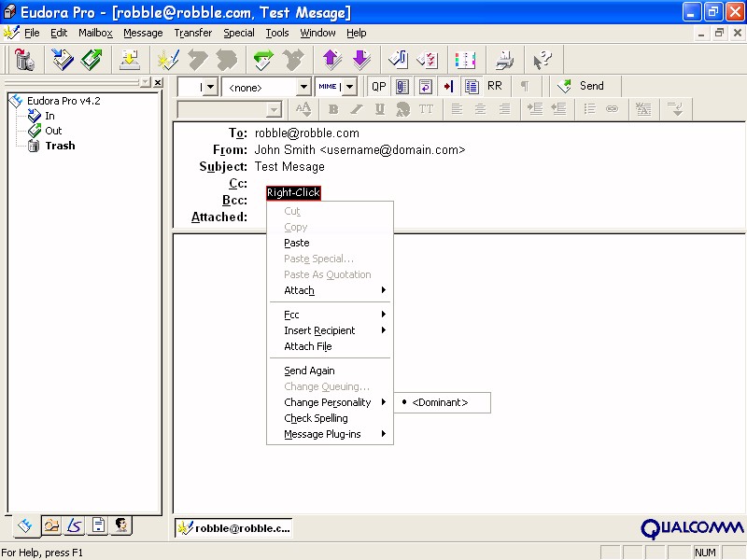Open the In mailbox toolbar icon
The image size is (747, 560).
click(x=63, y=60)
